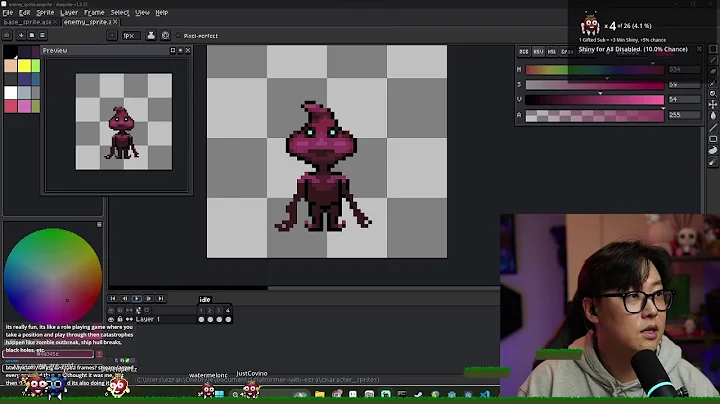This screenshot has height=404, width=720.
Task: Select the Eyedropper tool
Action: (713, 83)
